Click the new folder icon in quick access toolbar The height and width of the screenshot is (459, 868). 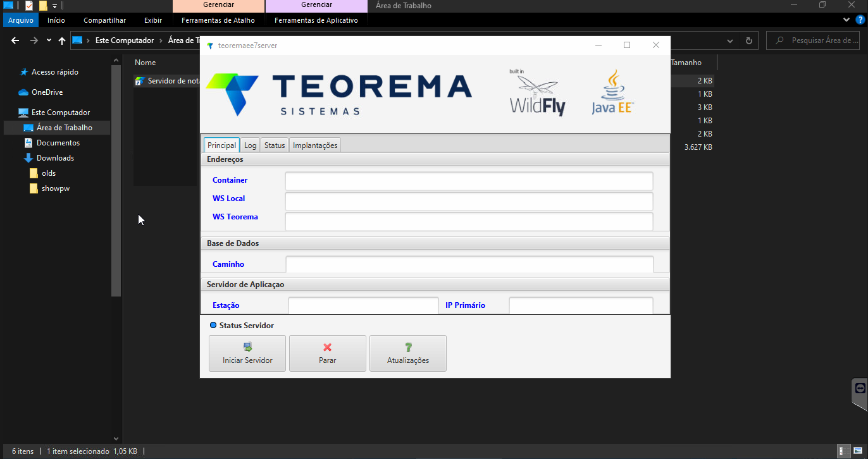point(43,6)
